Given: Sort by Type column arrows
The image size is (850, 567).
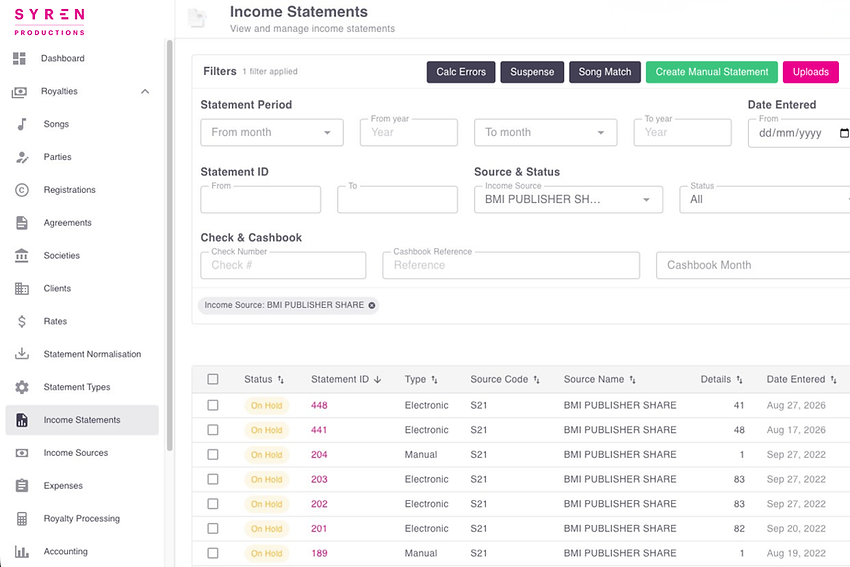Looking at the screenshot, I should click(x=434, y=380).
